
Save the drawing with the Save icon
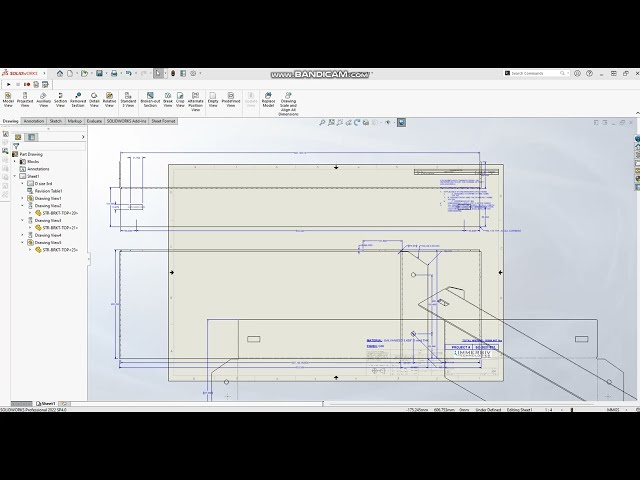(x=99, y=73)
